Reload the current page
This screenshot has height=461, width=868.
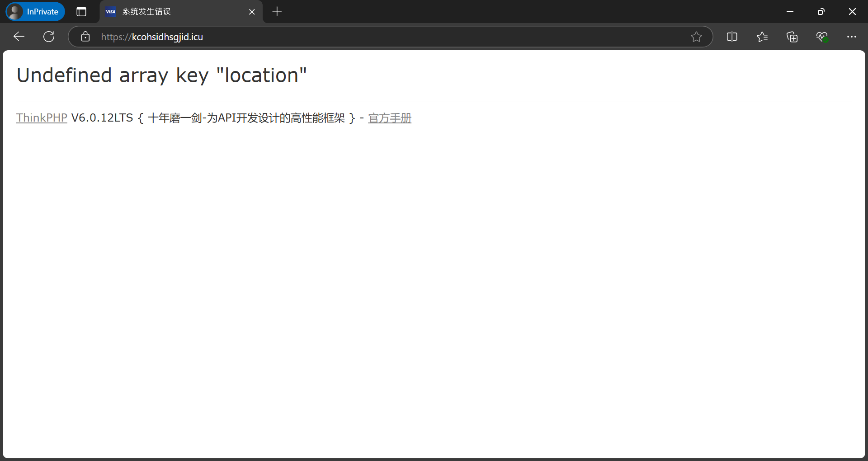click(x=49, y=37)
